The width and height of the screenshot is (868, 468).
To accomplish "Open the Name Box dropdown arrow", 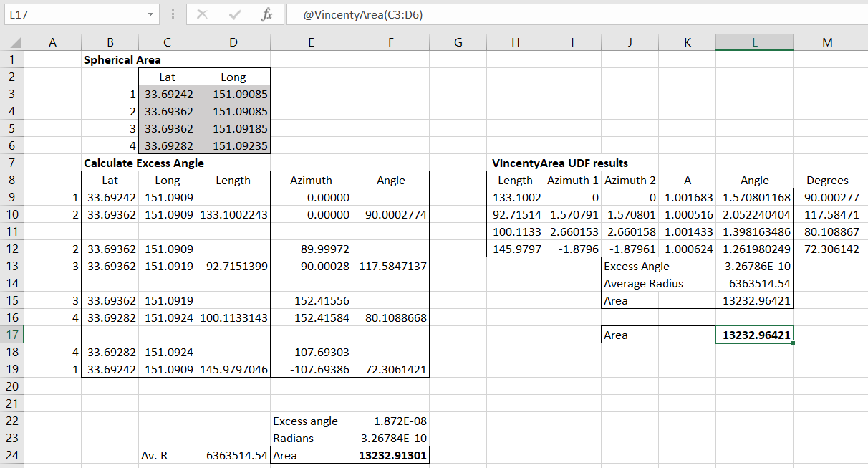I will (x=151, y=14).
